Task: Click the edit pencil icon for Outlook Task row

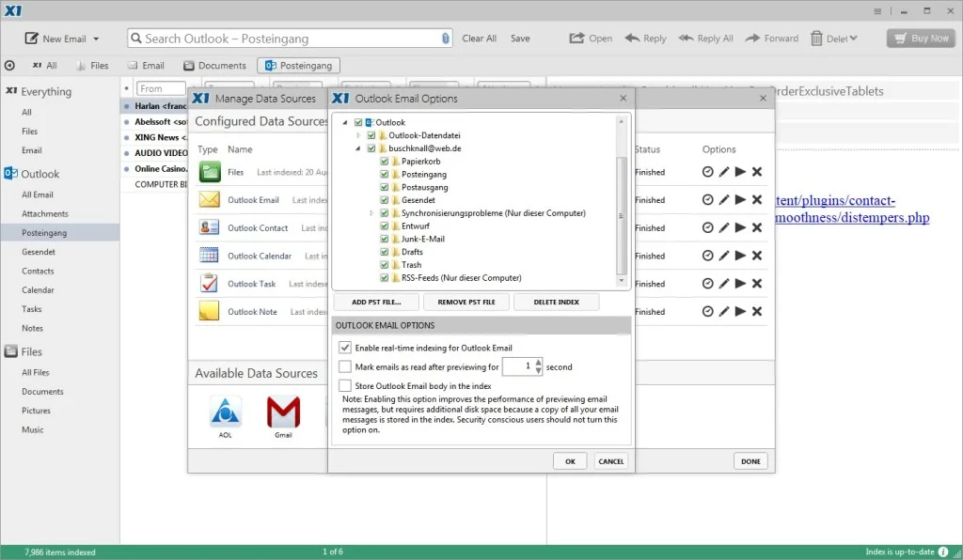Action: coord(724,284)
